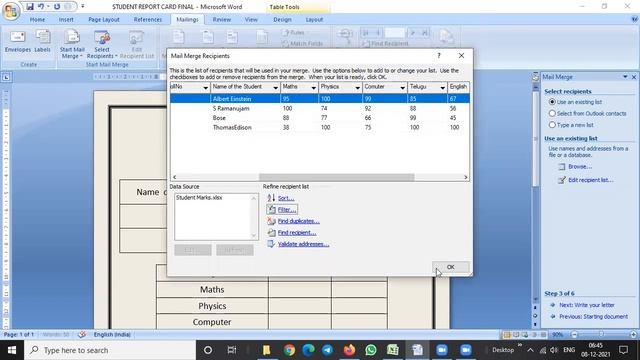Open the Table Tools Design tab
The image size is (640, 360).
tap(282, 20)
